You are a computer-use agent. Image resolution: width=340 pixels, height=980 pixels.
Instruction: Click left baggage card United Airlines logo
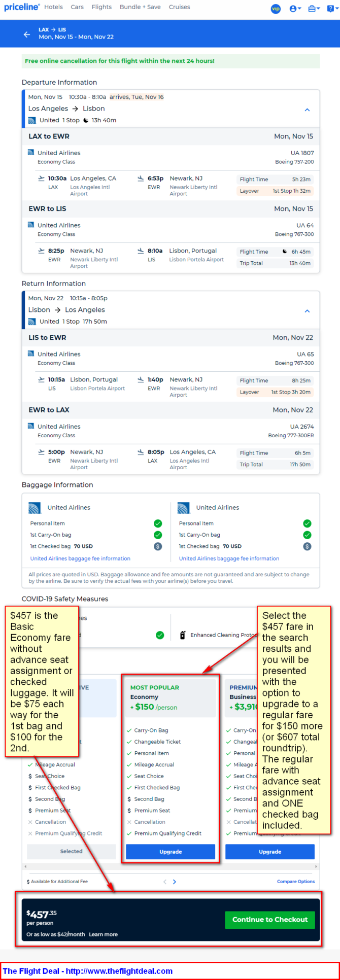tap(35, 508)
